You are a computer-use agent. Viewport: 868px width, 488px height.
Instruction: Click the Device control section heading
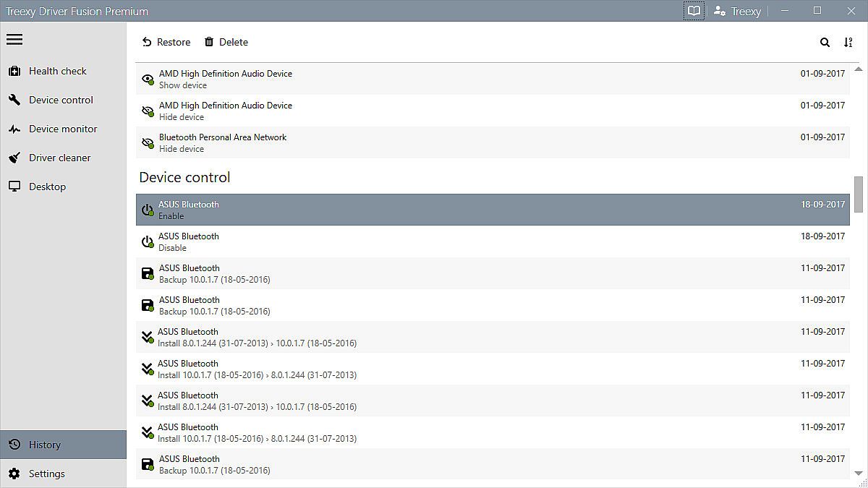[184, 177]
